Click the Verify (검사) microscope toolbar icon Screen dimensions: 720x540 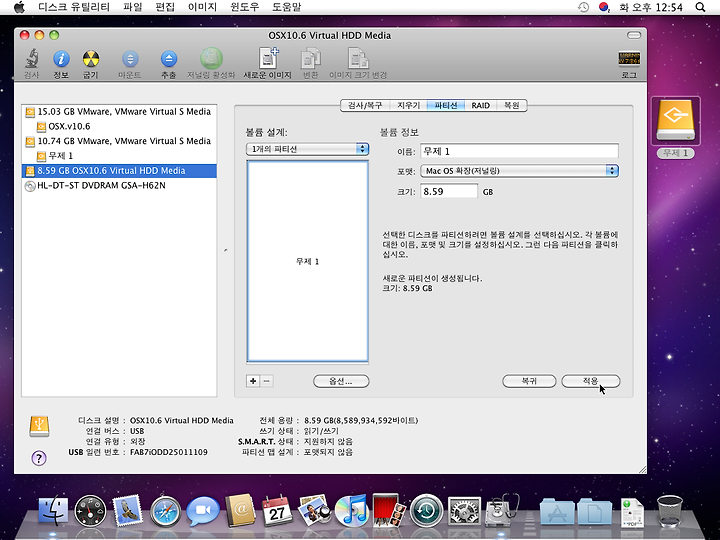point(32,59)
